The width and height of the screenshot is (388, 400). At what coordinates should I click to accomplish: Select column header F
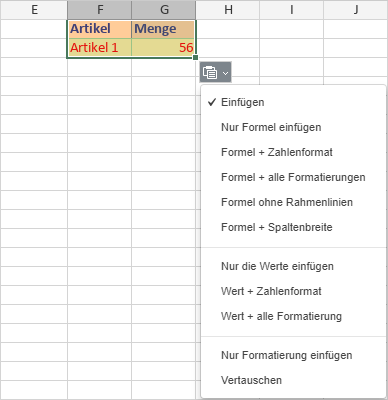coord(100,10)
